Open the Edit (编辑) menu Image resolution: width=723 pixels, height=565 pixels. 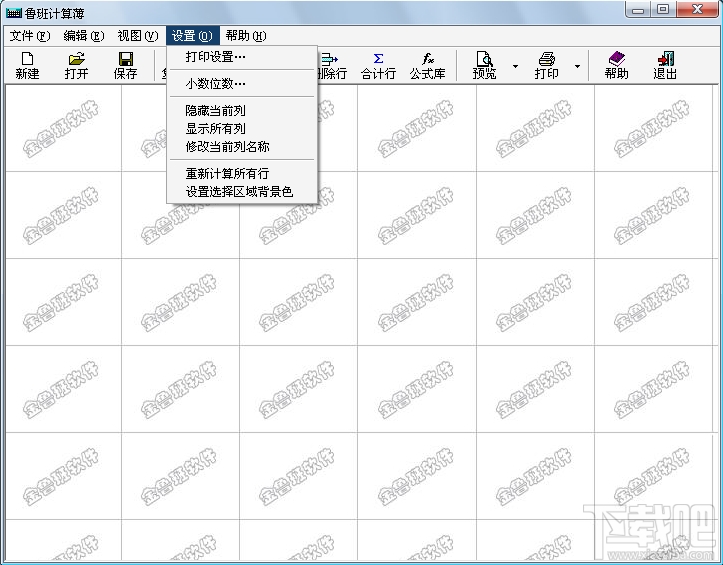coord(84,36)
